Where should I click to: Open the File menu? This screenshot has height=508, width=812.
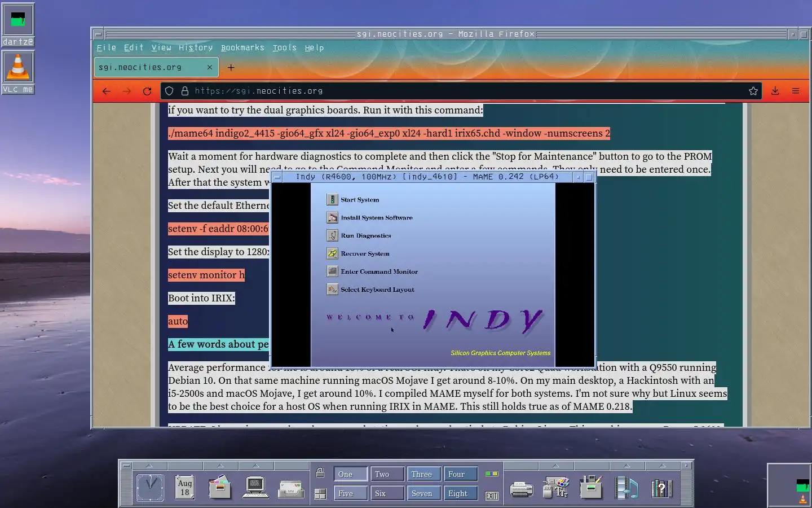tap(106, 48)
